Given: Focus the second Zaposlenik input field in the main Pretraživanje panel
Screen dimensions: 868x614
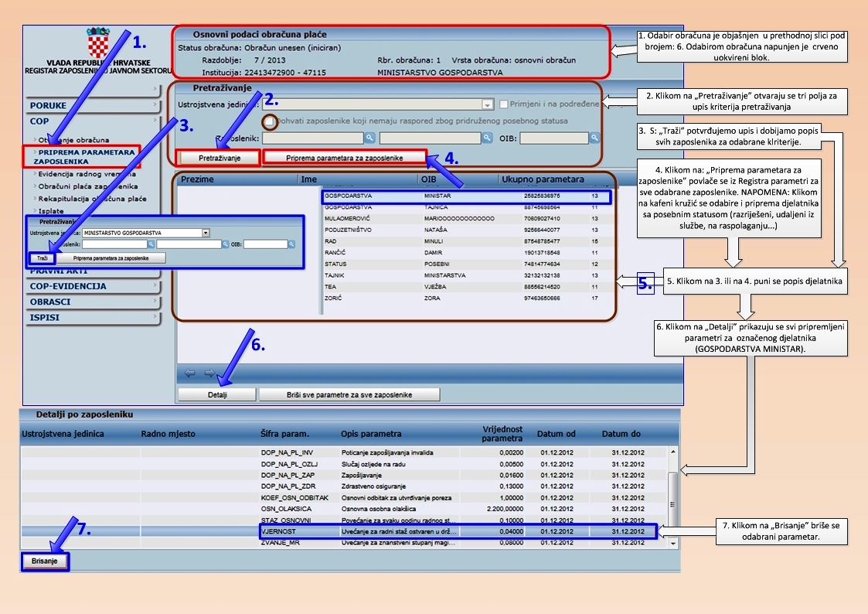Looking at the screenshot, I should tap(430, 138).
